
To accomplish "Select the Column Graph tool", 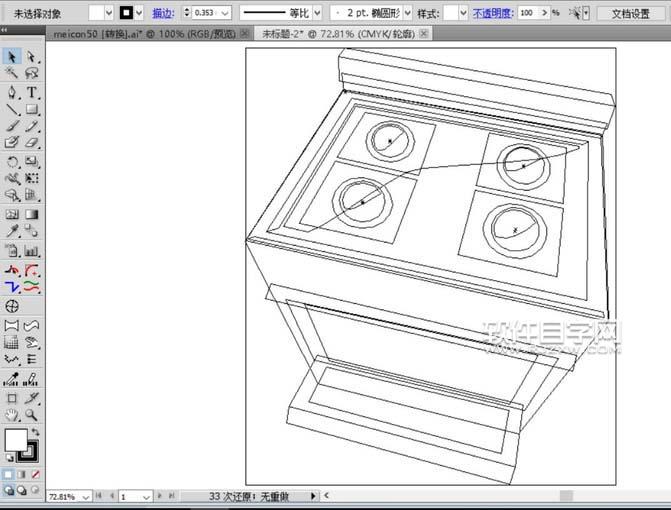I will click(31, 250).
